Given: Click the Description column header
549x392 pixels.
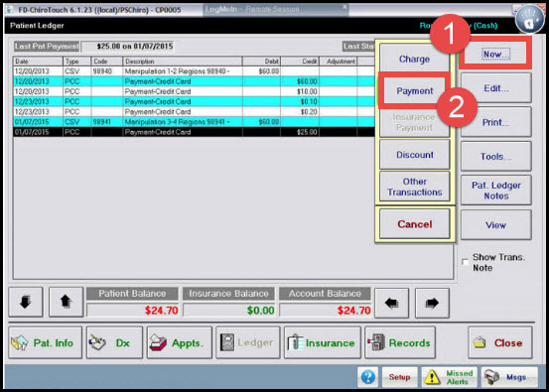Looking at the screenshot, I should pyautogui.click(x=183, y=62).
